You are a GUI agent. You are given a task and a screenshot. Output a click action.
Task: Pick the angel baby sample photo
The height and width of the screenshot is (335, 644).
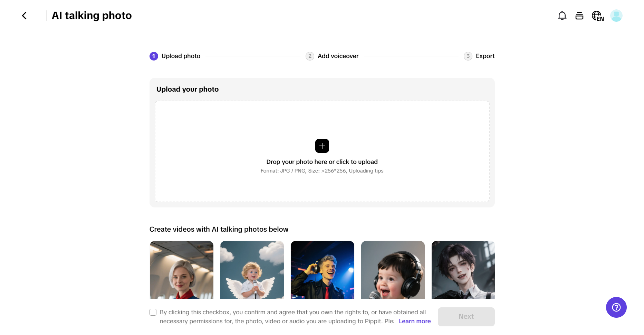point(252,270)
